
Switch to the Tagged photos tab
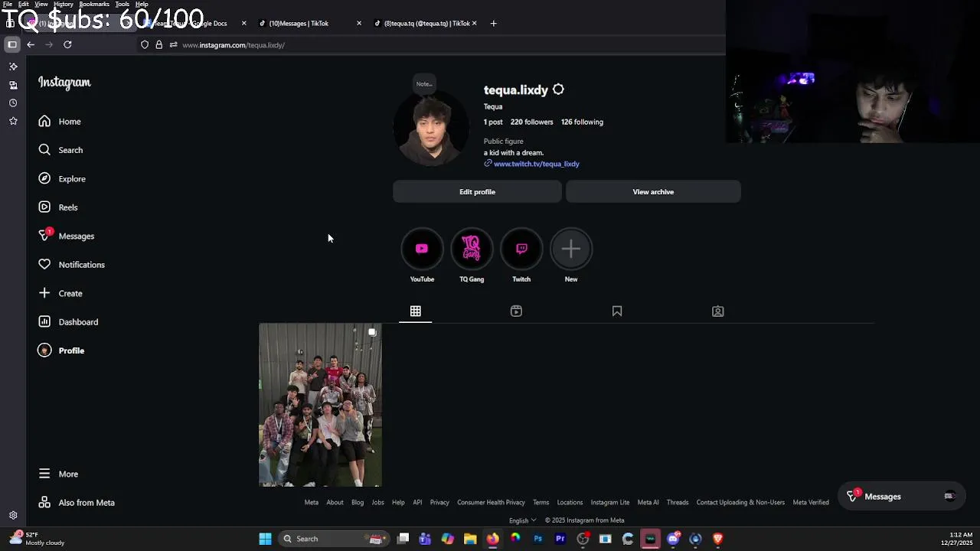pos(718,311)
